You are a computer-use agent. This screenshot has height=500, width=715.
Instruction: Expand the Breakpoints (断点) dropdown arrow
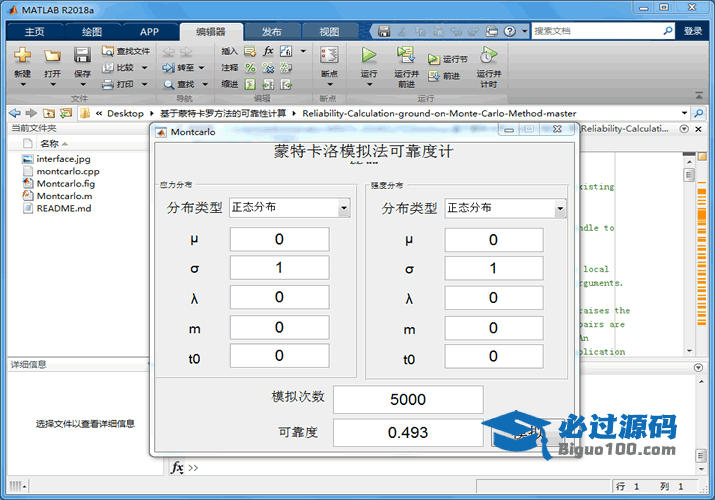pos(330,84)
